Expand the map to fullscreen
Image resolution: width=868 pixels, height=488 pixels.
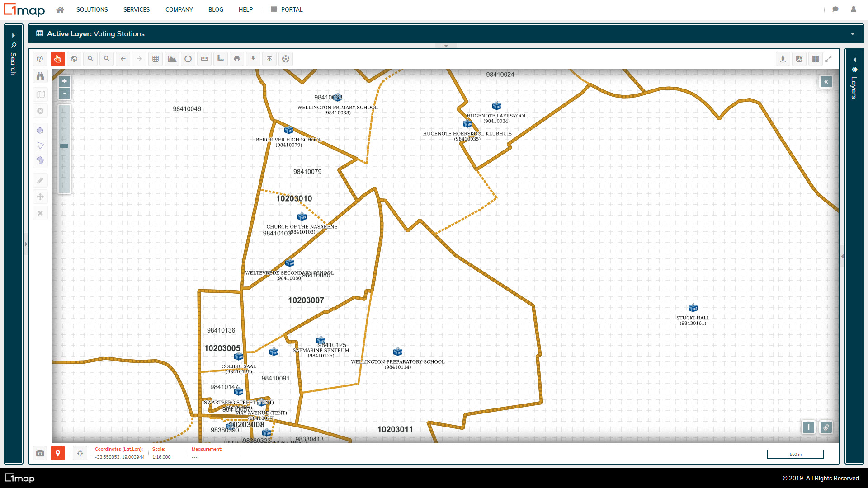tap(829, 59)
